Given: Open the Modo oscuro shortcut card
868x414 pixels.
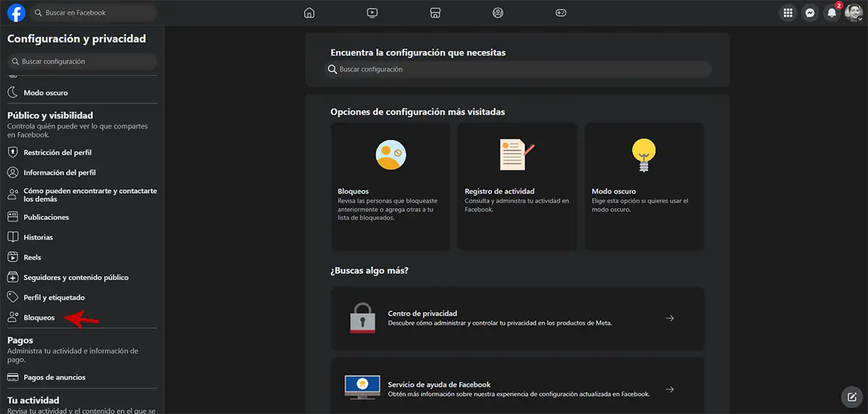Looking at the screenshot, I should pyautogui.click(x=644, y=187).
